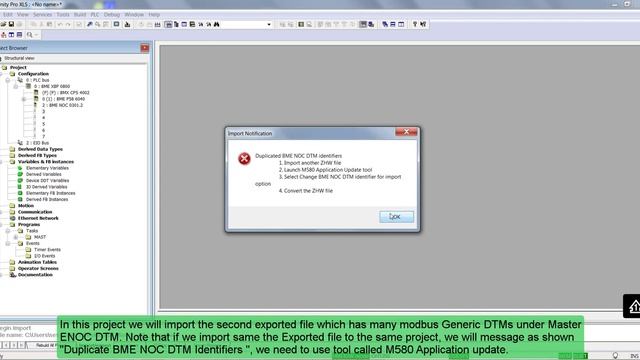Select empty rack slot 3
640x360 pixels.
(43, 111)
